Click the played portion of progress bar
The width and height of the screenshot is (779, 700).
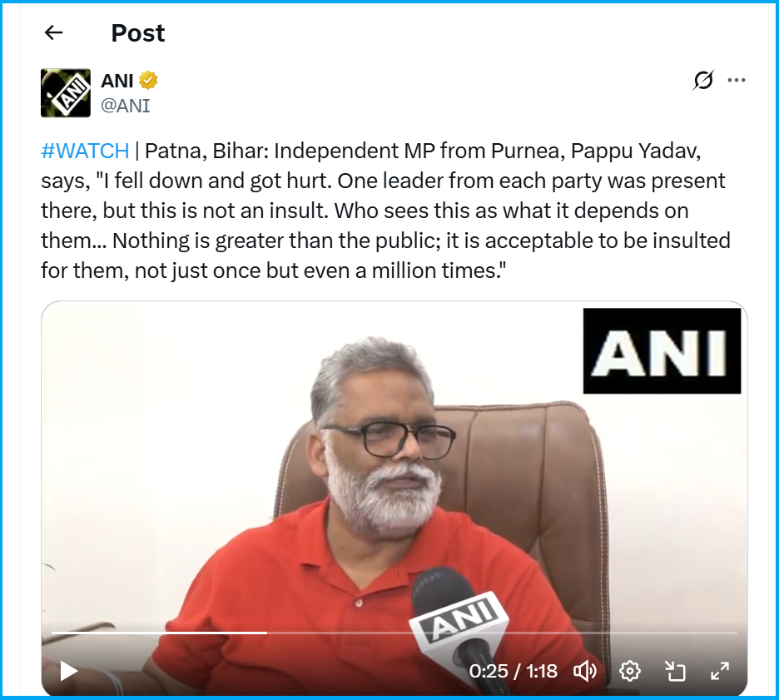pos(160,633)
